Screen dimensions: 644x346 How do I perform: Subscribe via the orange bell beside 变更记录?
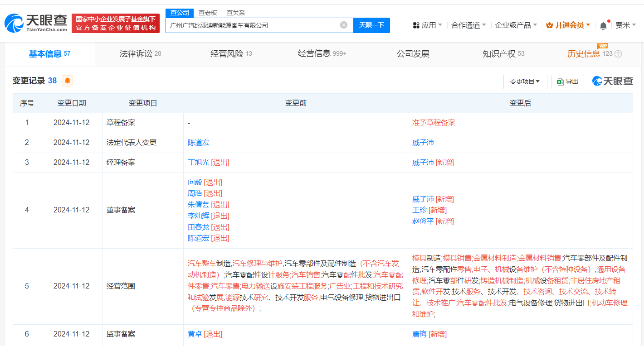click(x=68, y=81)
